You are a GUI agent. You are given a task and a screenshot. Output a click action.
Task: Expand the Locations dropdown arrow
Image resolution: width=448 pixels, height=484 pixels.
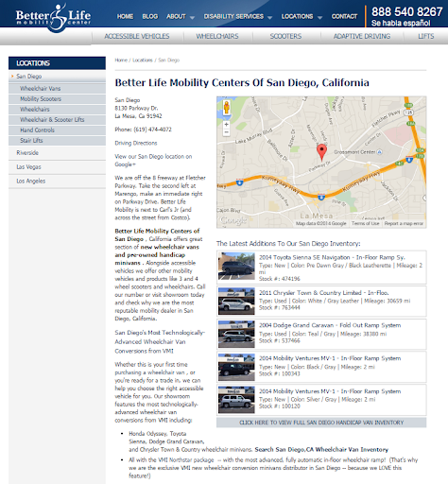point(319,18)
